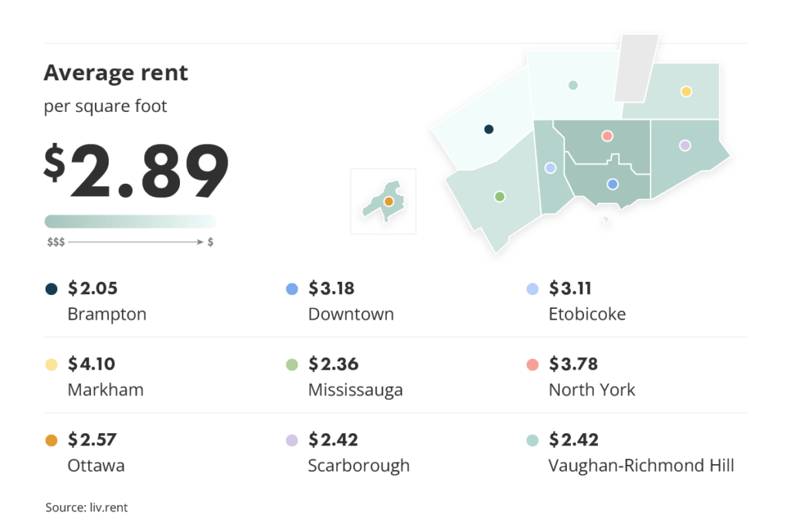Click the Vaughan-Richmond Hill legend label
The image size is (791, 532).
click(x=641, y=466)
